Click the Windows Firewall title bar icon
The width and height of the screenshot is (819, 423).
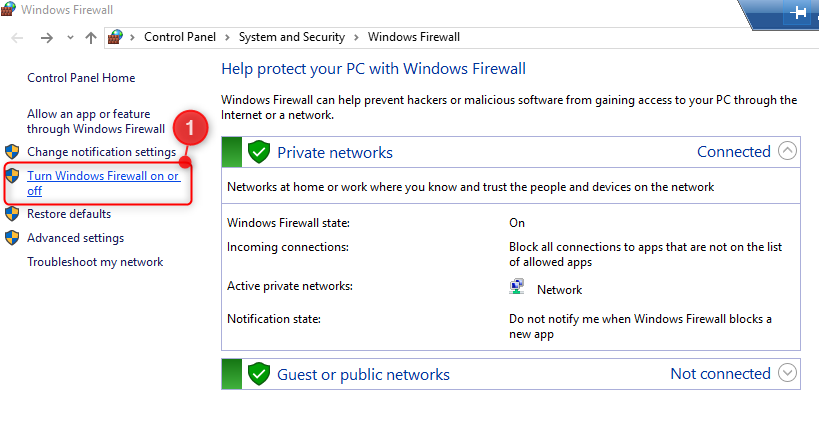[9, 9]
